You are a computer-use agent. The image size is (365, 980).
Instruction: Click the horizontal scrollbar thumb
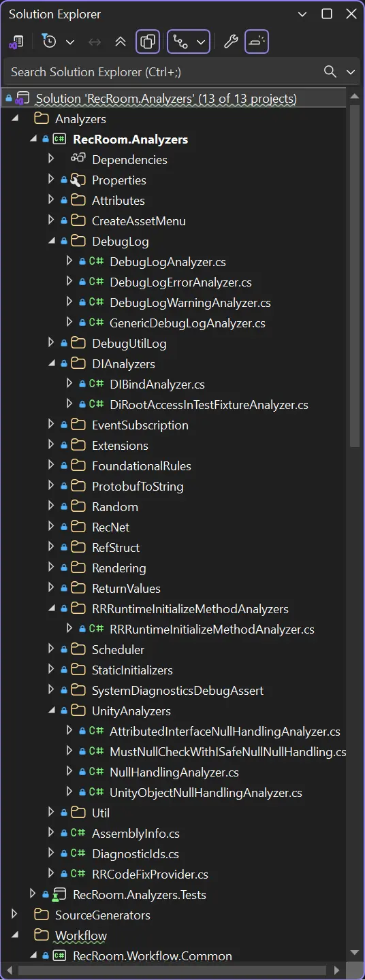coord(170,970)
